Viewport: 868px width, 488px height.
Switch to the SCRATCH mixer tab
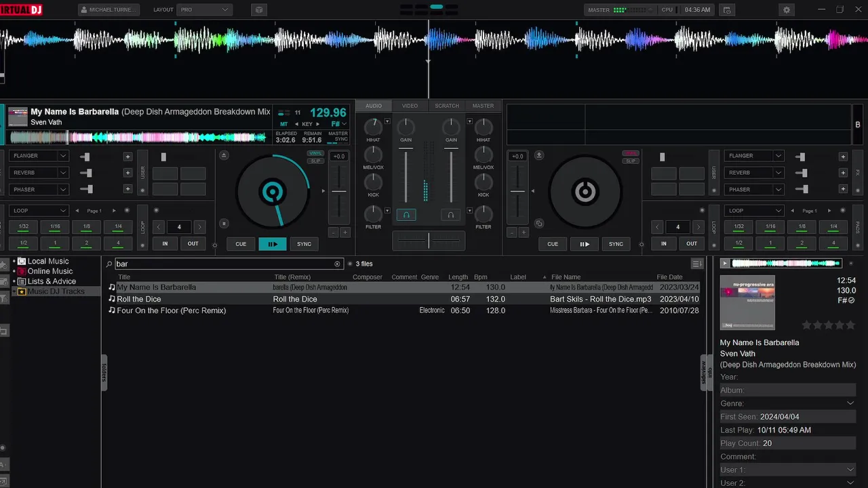pos(447,106)
